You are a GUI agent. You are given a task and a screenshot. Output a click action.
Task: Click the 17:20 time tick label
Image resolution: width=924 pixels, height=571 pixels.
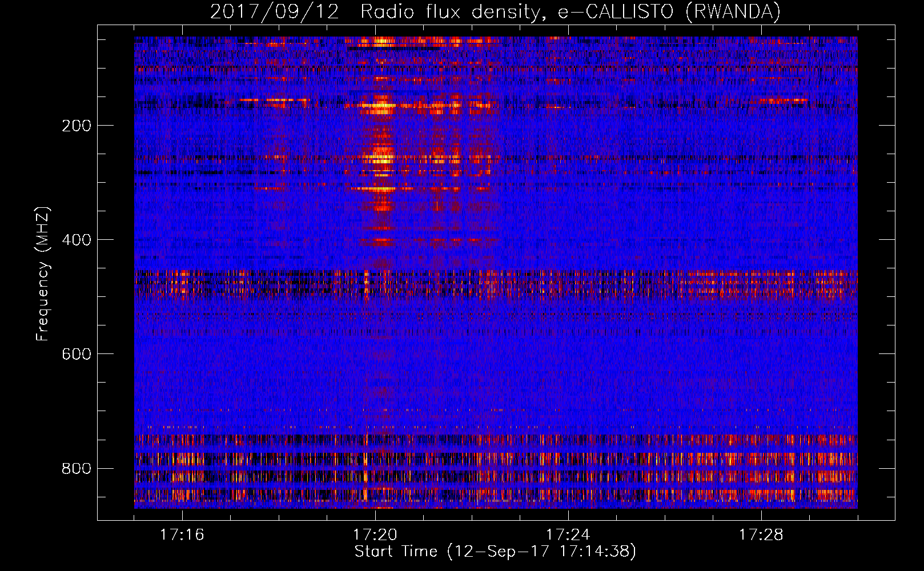coord(375,535)
